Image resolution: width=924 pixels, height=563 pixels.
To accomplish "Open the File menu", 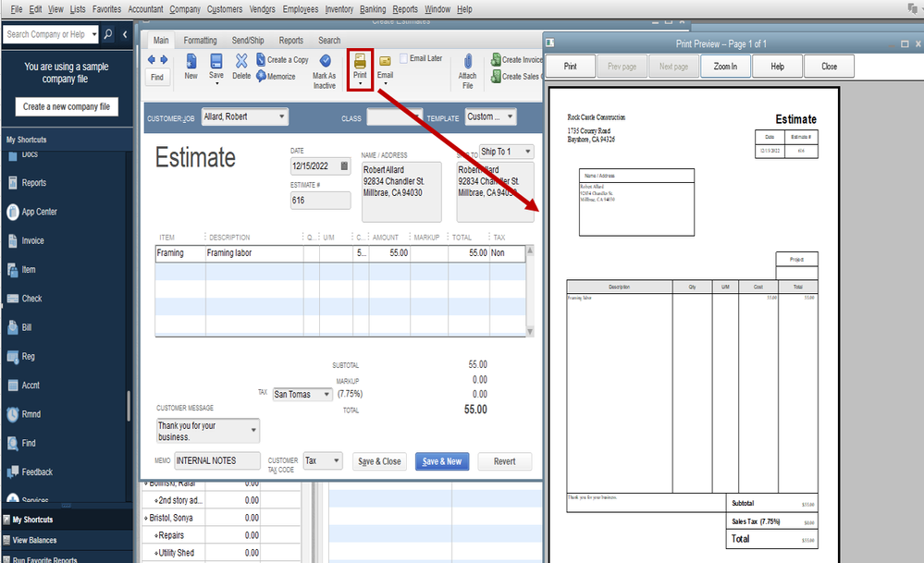I will pyautogui.click(x=17, y=9).
